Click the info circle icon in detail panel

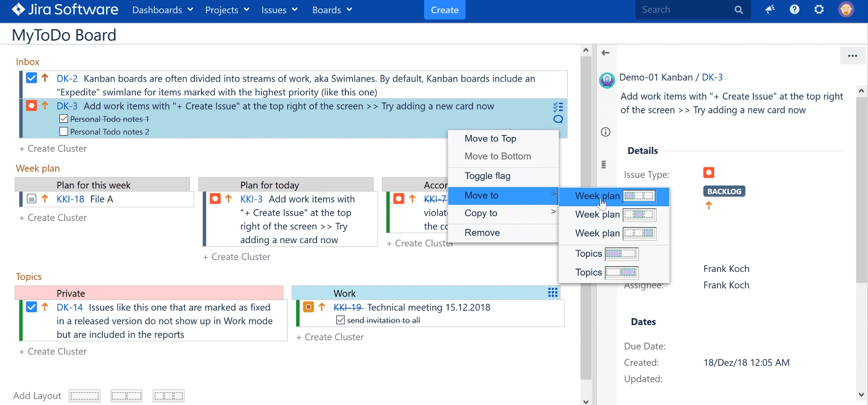pos(606,132)
